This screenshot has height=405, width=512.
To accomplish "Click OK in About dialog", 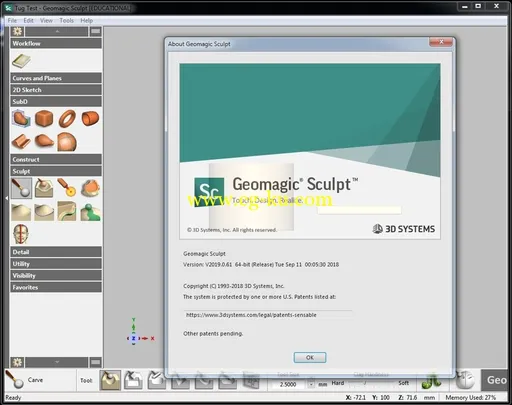I will tap(310, 357).
